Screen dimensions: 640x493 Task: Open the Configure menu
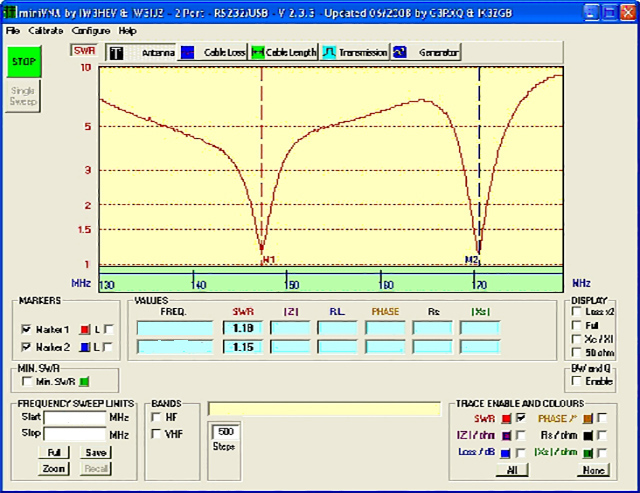pyautogui.click(x=91, y=31)
